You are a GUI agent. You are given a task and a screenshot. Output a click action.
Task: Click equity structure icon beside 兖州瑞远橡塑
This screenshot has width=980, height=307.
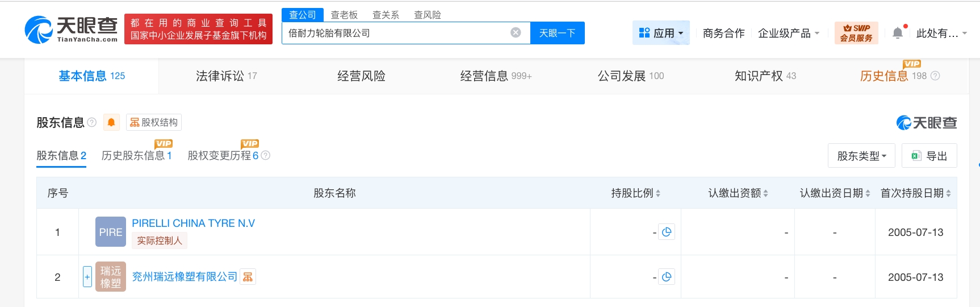point(248,277)
